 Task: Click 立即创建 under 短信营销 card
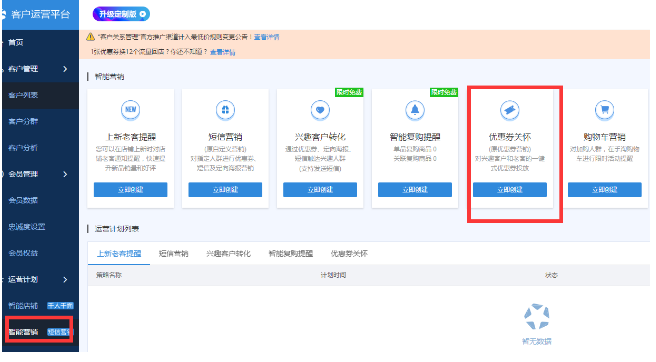[225, 189]
